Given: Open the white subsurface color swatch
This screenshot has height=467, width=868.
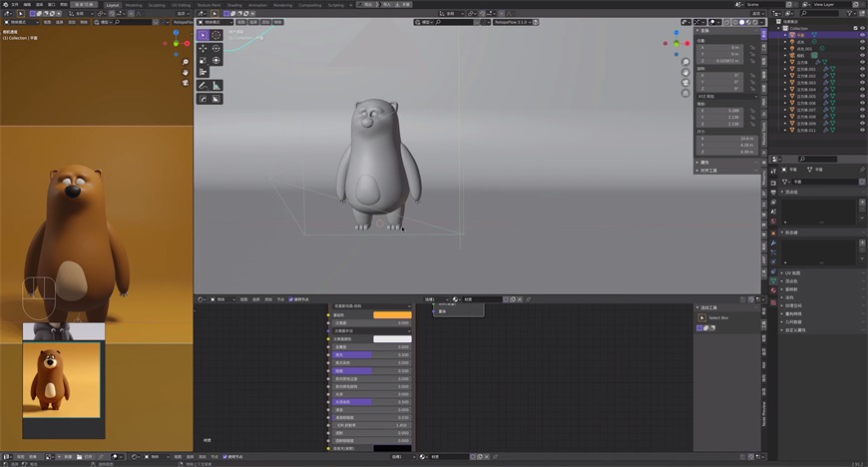Looking at the screenshot, I should 392,339.
